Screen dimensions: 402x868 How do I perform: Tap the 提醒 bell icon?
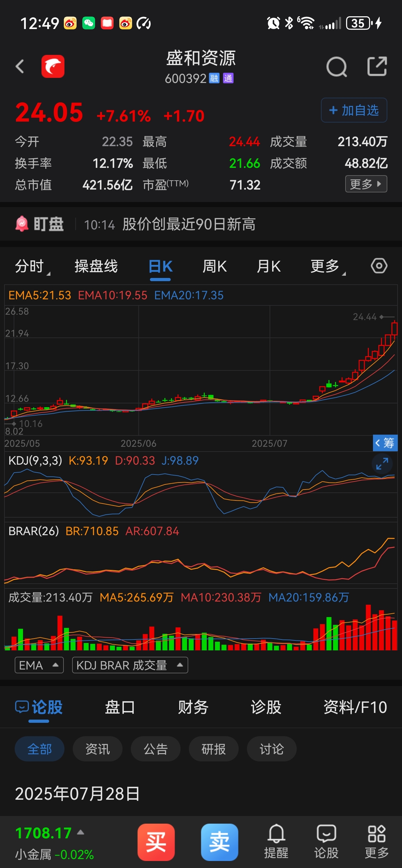point(276,841)
